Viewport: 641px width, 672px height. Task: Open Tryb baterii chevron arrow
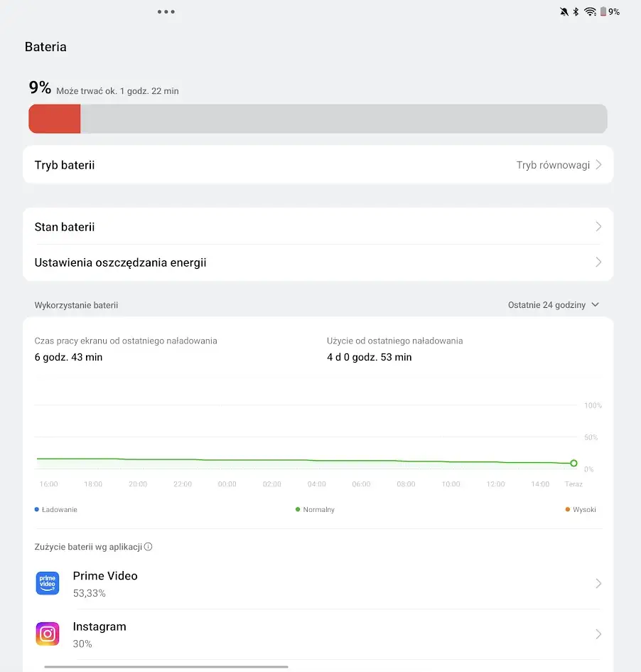coord(599,165)
